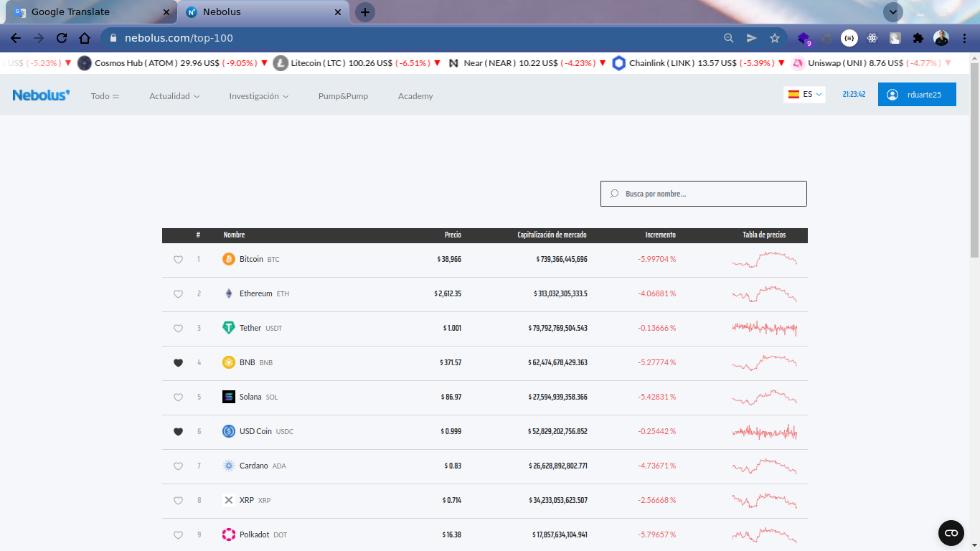The width and height of the screenshot is (980, 551).
Task: Open the ES language dropdown
Action: click(805, 95)
